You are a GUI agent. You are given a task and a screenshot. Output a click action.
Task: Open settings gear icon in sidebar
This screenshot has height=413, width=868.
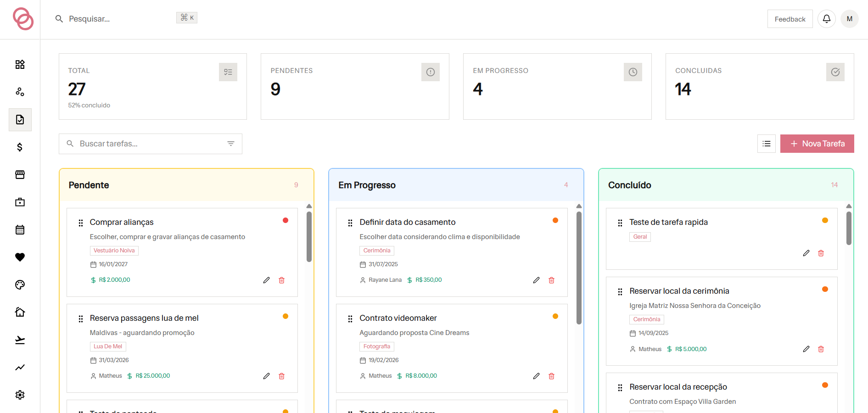pyautogui.click(x=20, y=395)
